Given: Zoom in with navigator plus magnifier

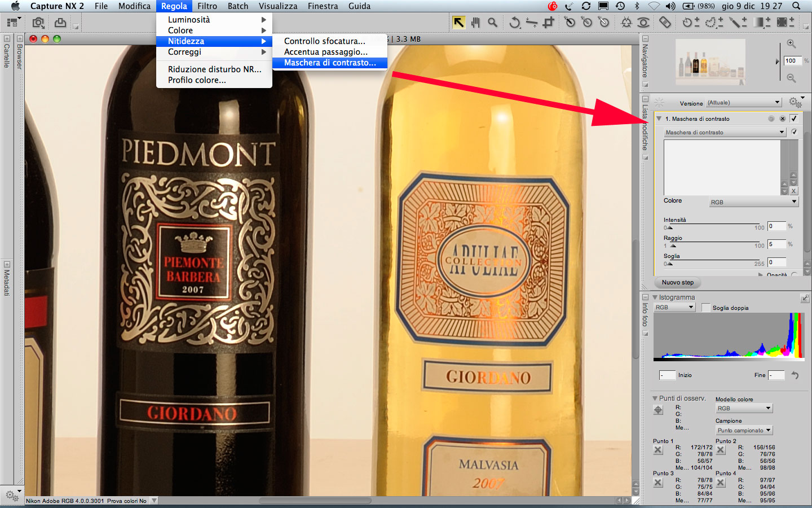Looking at the screenshot, I should [791, 43].
